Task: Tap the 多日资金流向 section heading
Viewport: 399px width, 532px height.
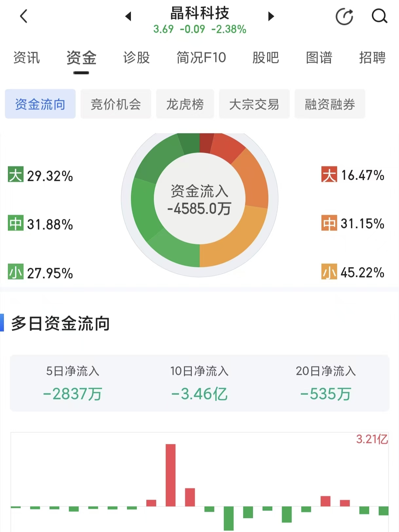Action: pos(61,323)
